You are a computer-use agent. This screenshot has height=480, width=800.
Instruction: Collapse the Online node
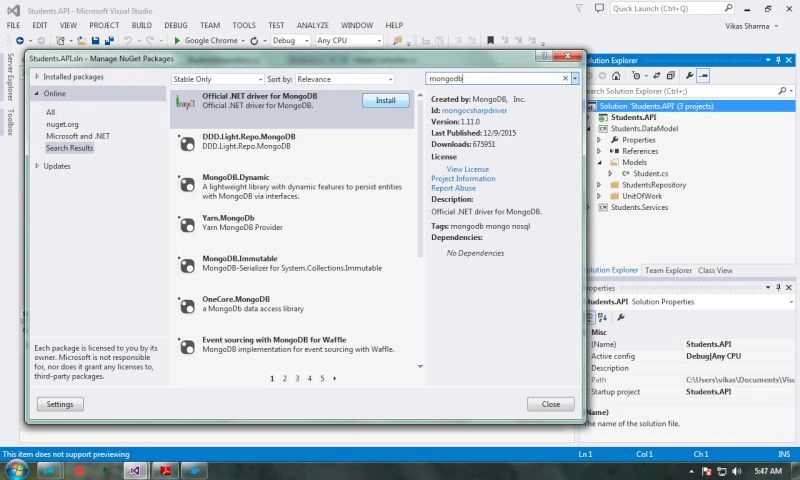click(37, 93)
